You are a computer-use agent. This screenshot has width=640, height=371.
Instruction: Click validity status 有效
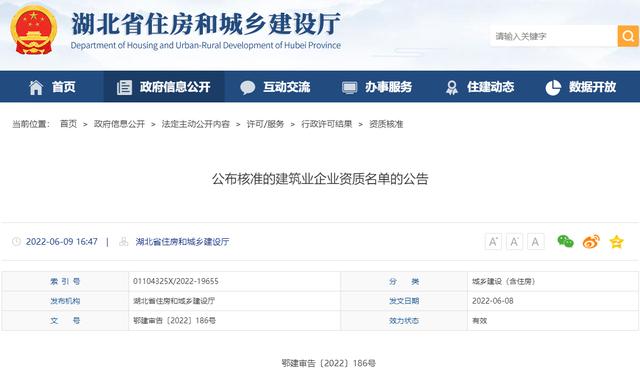click(x=480, y=320)
